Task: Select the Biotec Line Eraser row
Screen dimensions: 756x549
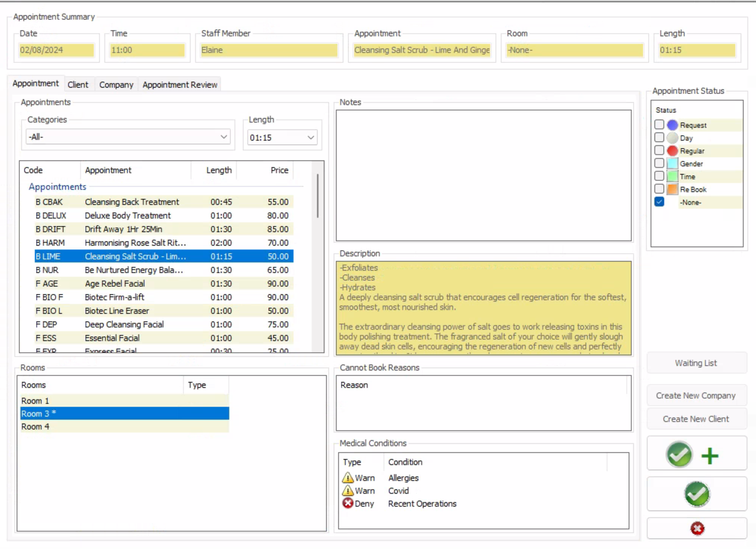Action: pyautogui.click(x=164, y=311)
